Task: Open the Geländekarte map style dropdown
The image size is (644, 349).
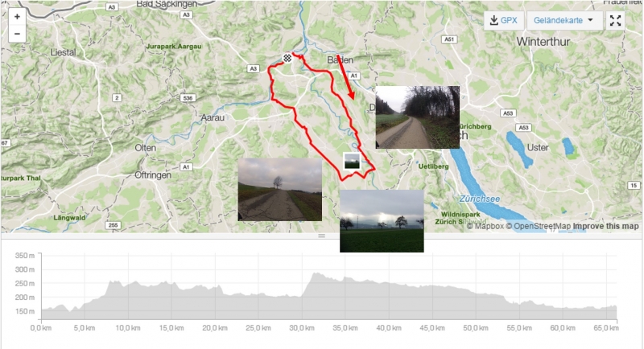Action: pyautogui.click(x=564, y=20)
